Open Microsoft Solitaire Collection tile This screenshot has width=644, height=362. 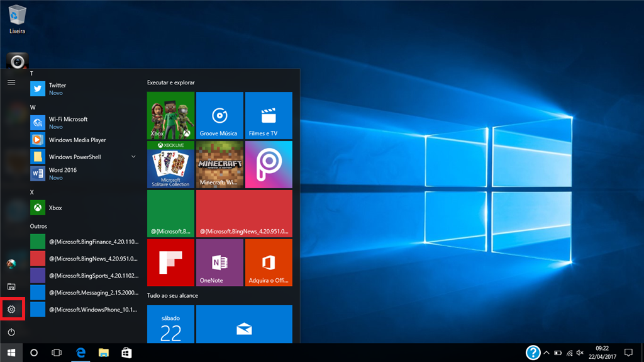pos(171,164)
